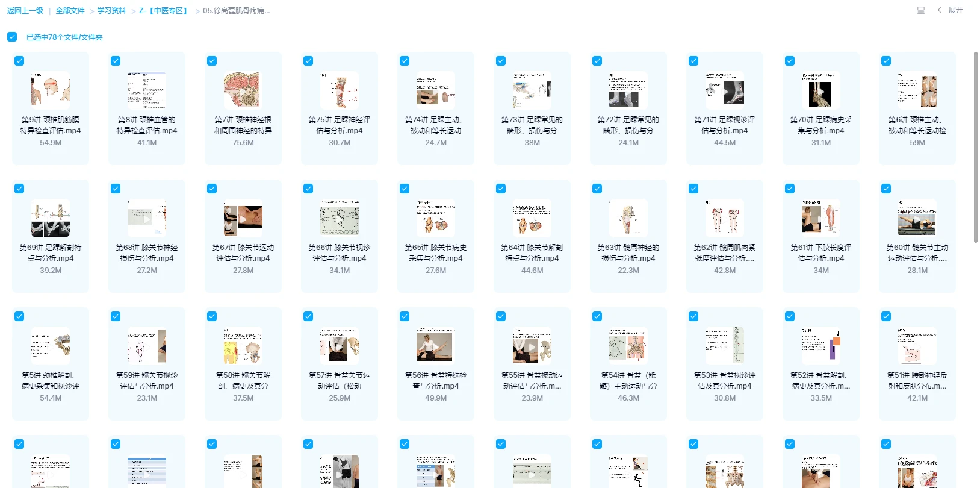Open 第72讲 足踝常见的 thumbnail
The image size is (980, 488).
[628, 90]
